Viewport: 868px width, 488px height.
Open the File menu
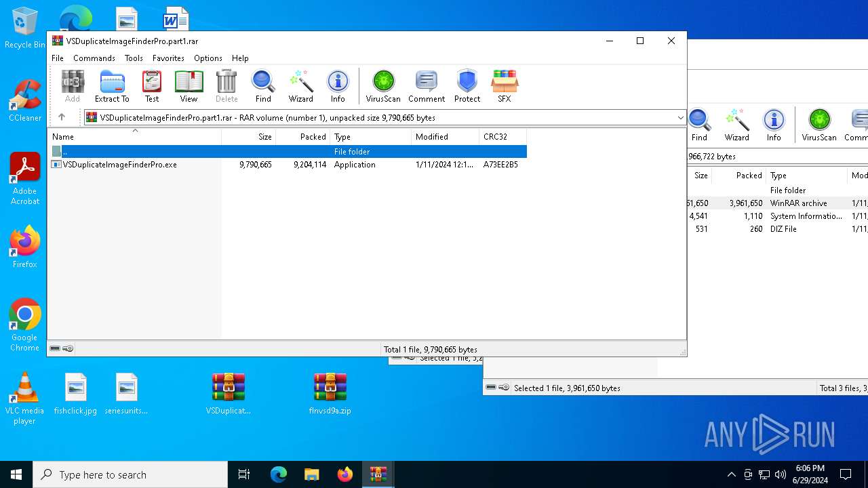point(58,58)
